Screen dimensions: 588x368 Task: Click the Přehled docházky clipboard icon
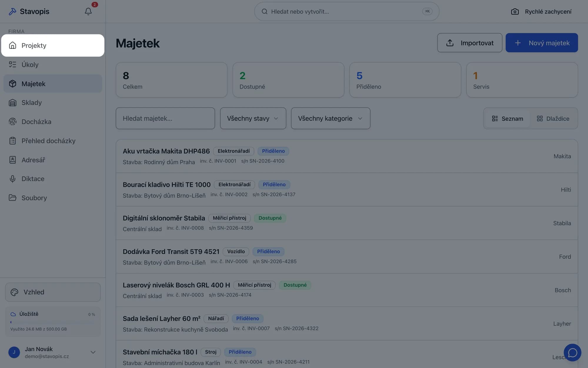coord(12,141)
